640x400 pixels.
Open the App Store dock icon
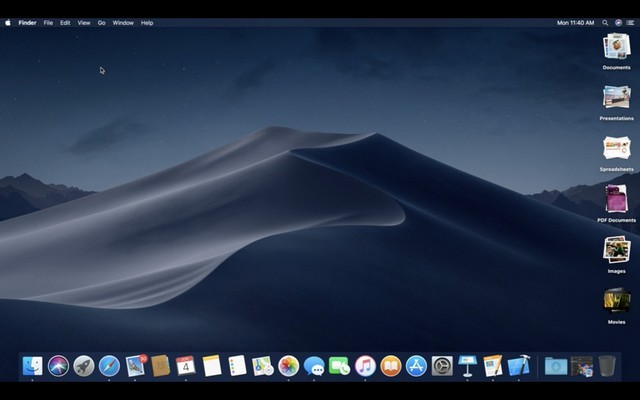[x=416, y=366]
